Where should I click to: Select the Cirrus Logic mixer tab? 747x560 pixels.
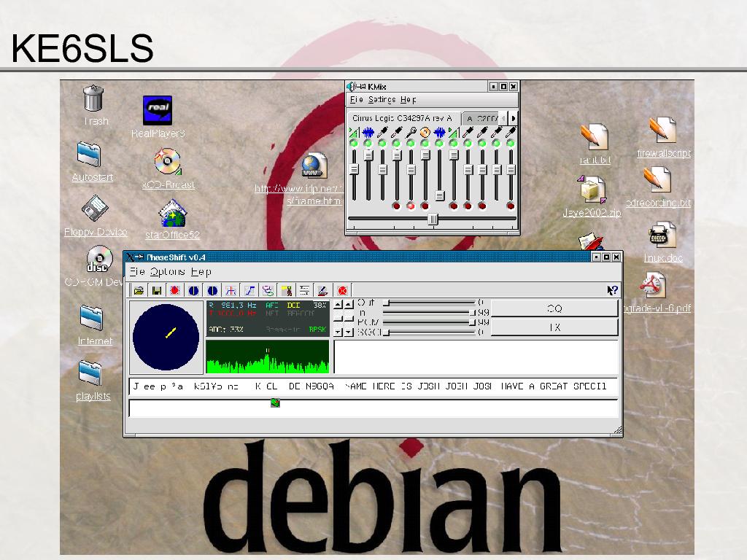tap(402, 118)
